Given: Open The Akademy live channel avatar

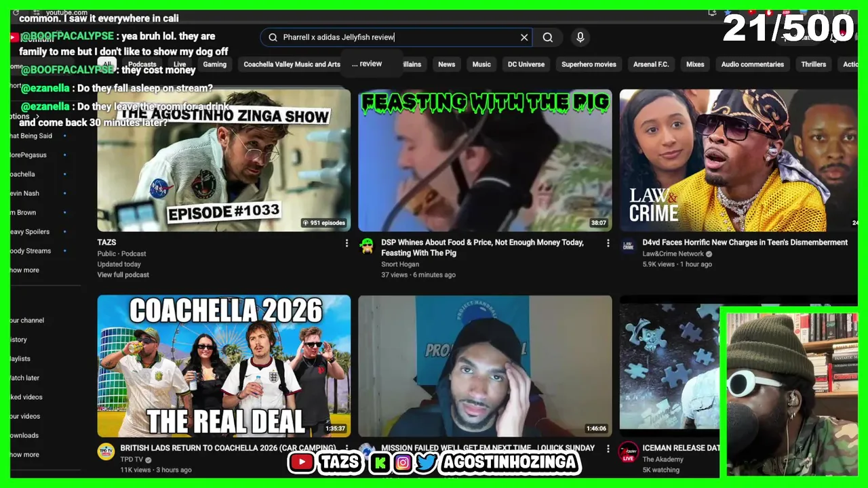Looking at the screenshot, I should 628,452.
